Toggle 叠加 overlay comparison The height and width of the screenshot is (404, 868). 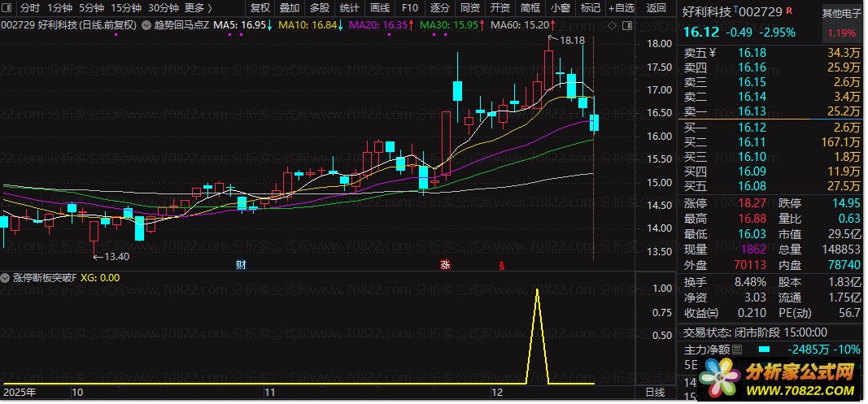click(x=289, y=8)
